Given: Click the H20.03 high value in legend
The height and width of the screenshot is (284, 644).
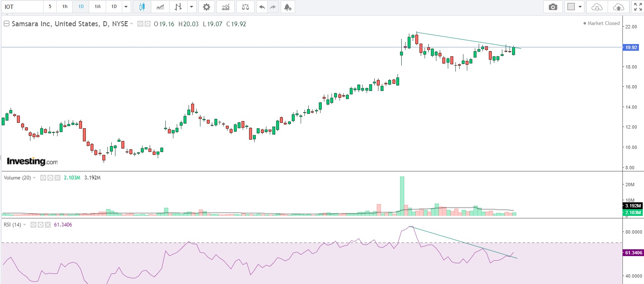Looking at the screenshot, I should coord(189,24).
